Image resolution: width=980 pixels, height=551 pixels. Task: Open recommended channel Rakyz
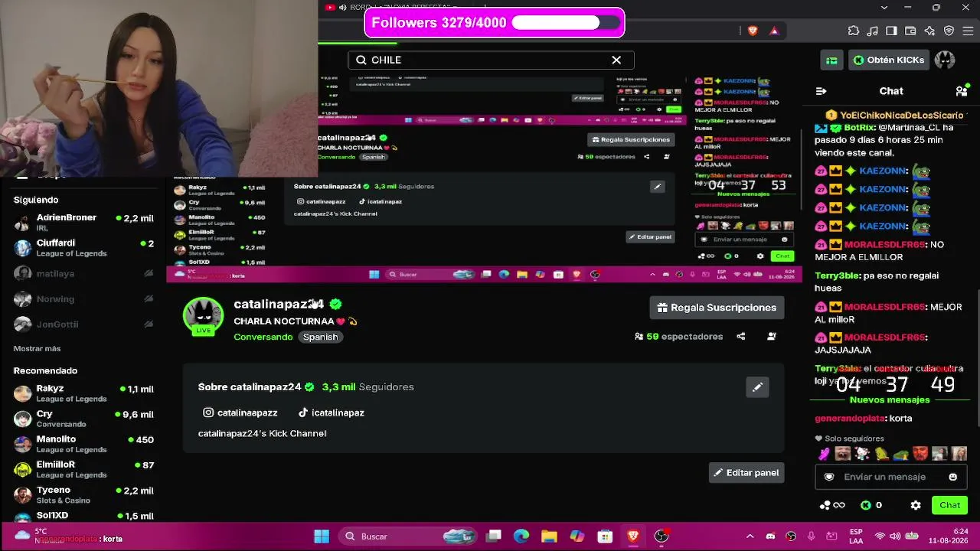coord(83,393)
